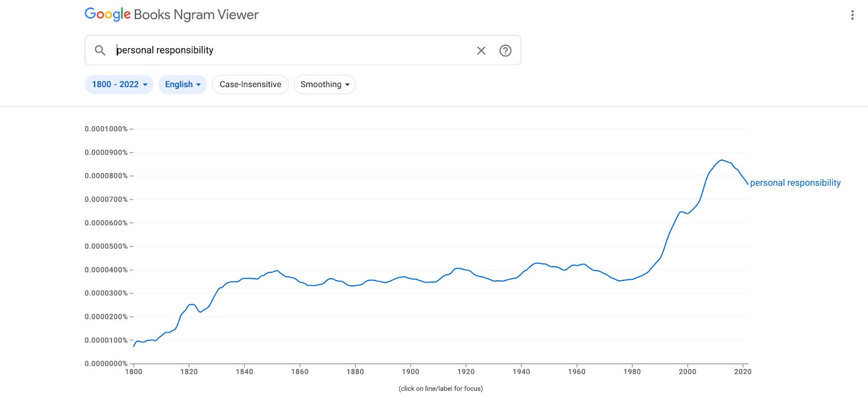The width and height of the screenshot is (868, 411).
Task: Click the search magnifier icon
Action: [100, 51]
